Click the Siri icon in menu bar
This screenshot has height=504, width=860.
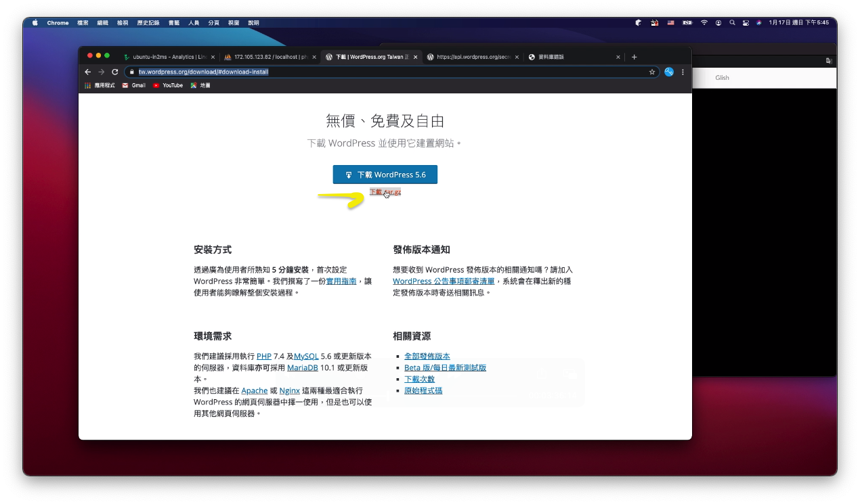tap(759, 22)
